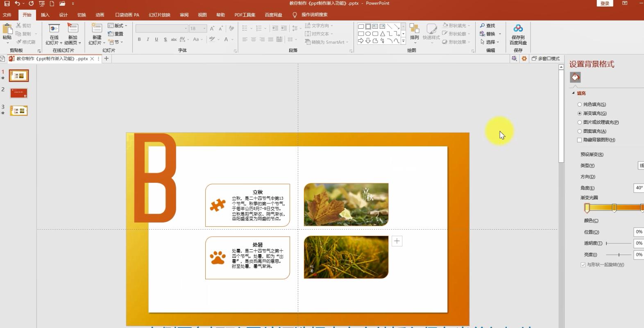
Task: Enable hide background graphics checkbox
Action: click(579, 140)
